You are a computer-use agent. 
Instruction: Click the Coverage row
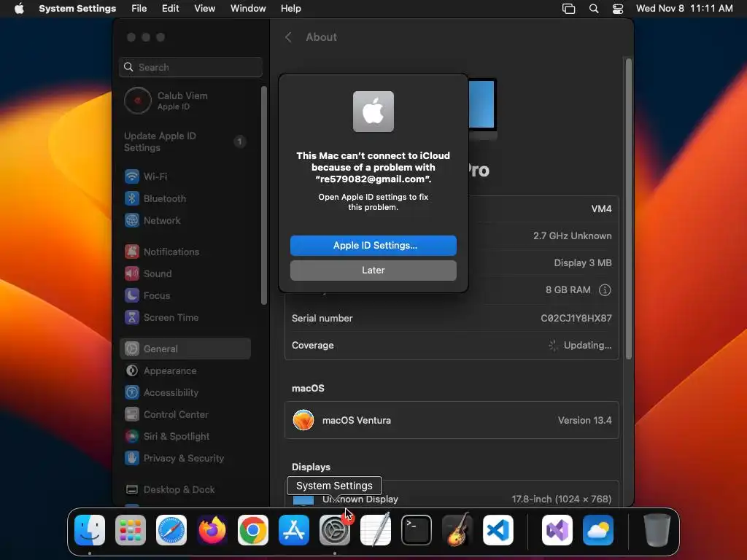[x=452, y=345]
